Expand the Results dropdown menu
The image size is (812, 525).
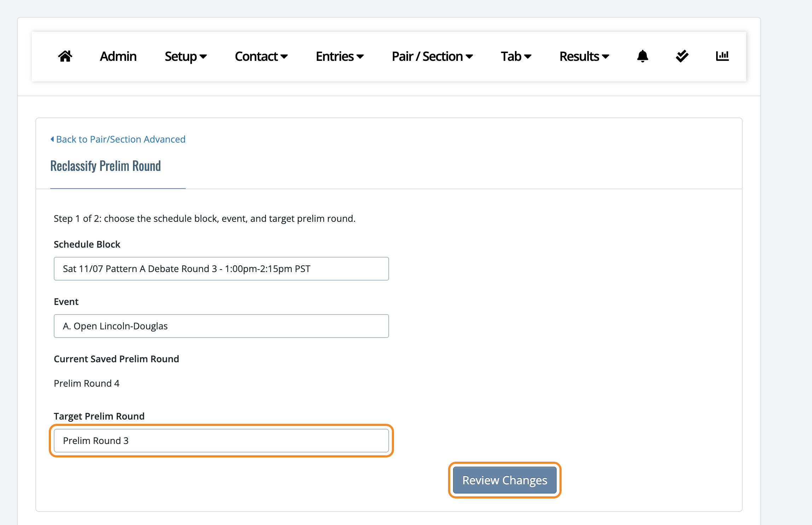tap(584, 57)
